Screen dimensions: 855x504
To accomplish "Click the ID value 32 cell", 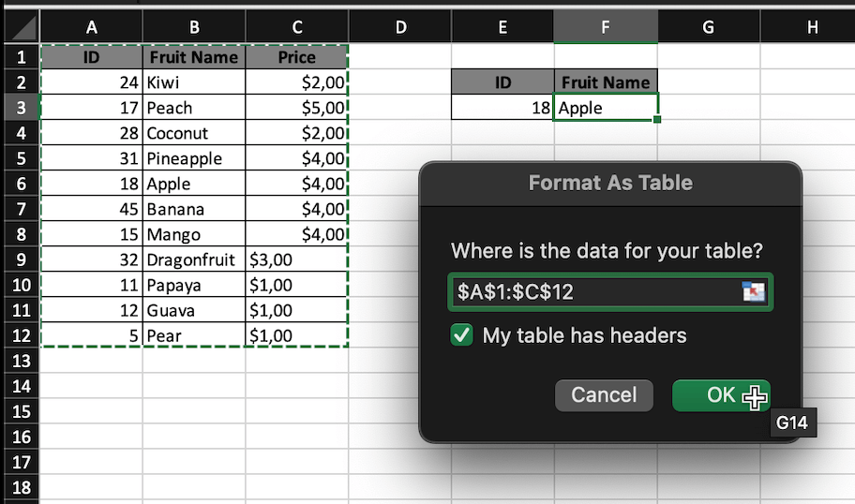I will 92,259.
